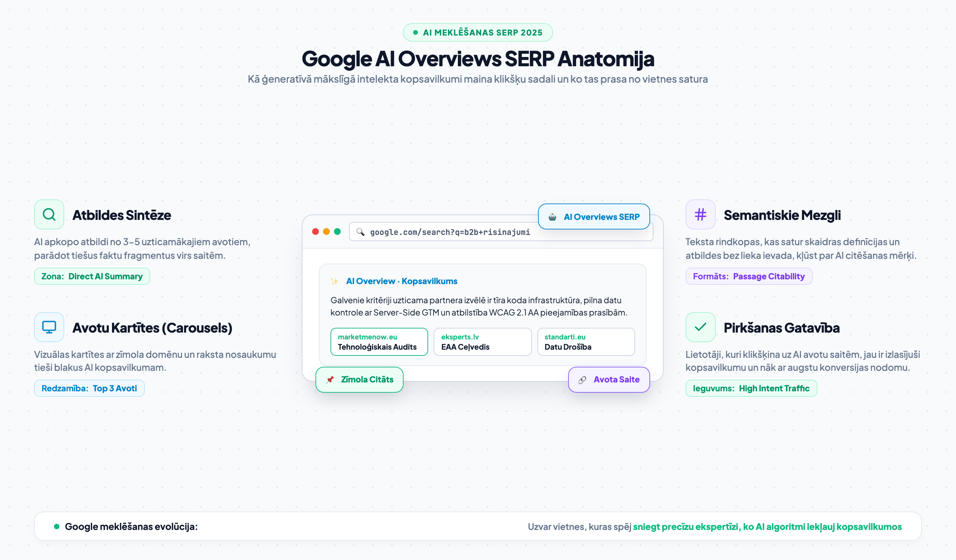Screen dimensions: 956x560
Task: Click the AI Overviews SERP badge
Action: (x=594, y=216)
